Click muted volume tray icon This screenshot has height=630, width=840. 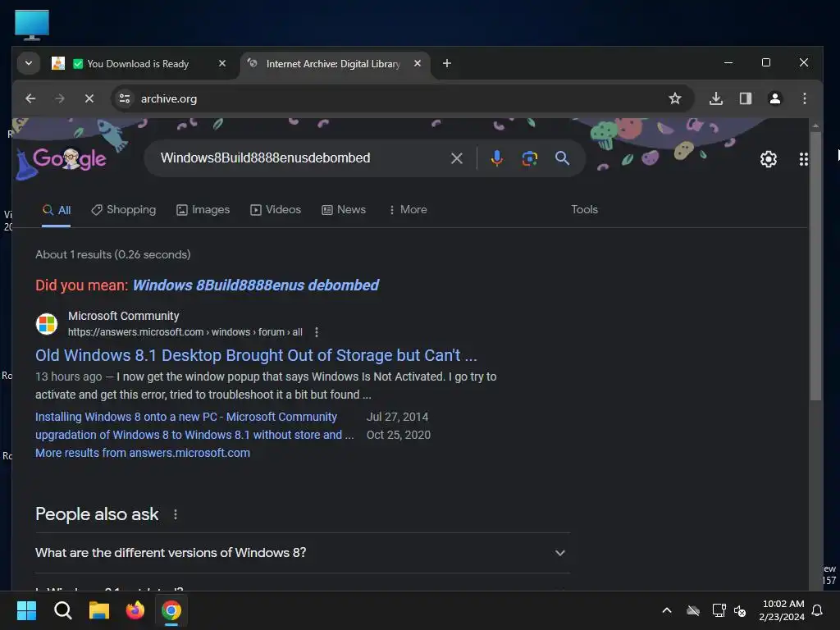[741, 610]
